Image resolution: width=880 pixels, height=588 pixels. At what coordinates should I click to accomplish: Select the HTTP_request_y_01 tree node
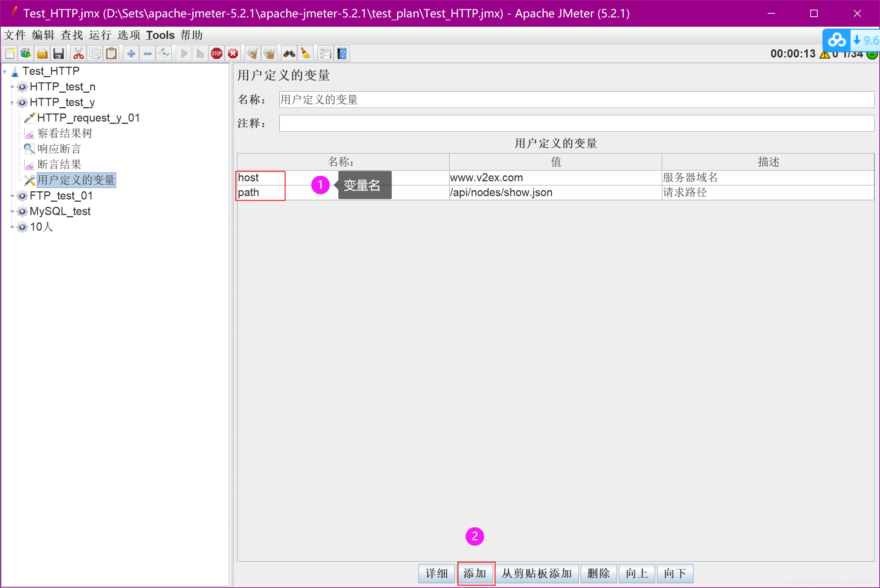tap(88, 118)
